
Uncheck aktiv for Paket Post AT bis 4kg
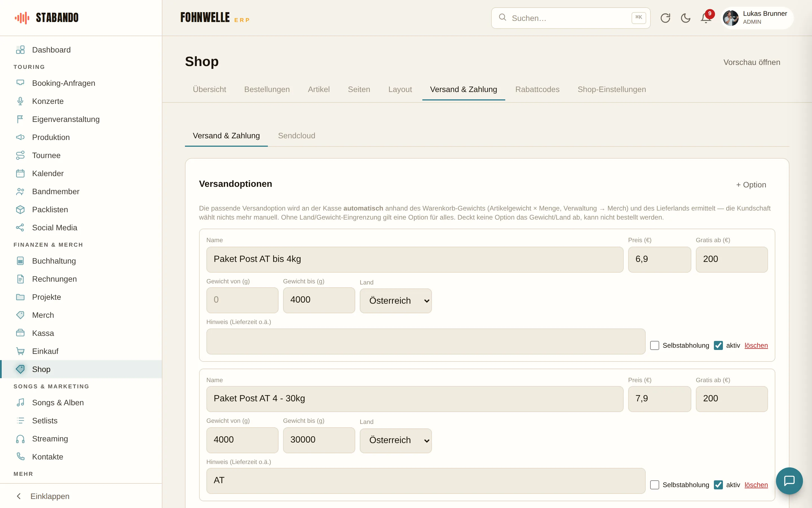tap(718, 345)
